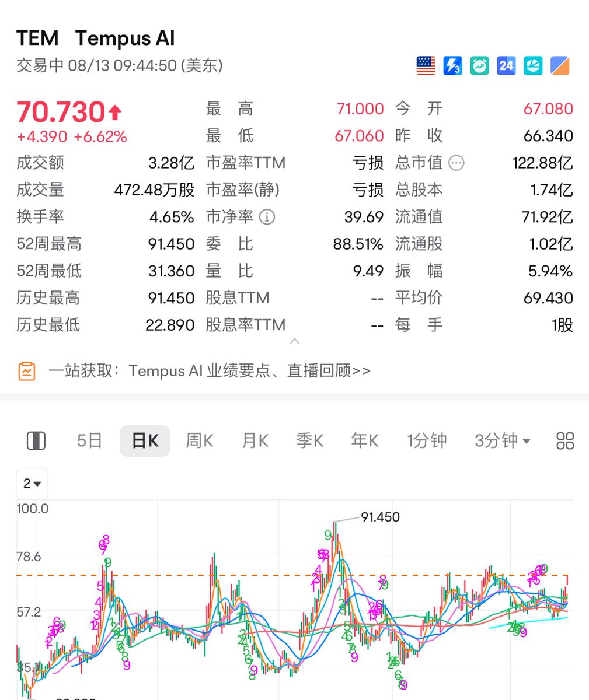Screen dimensions: 589x700
Task: Select the 日K daily candlestick tab
Action: (x=145, y=440)
